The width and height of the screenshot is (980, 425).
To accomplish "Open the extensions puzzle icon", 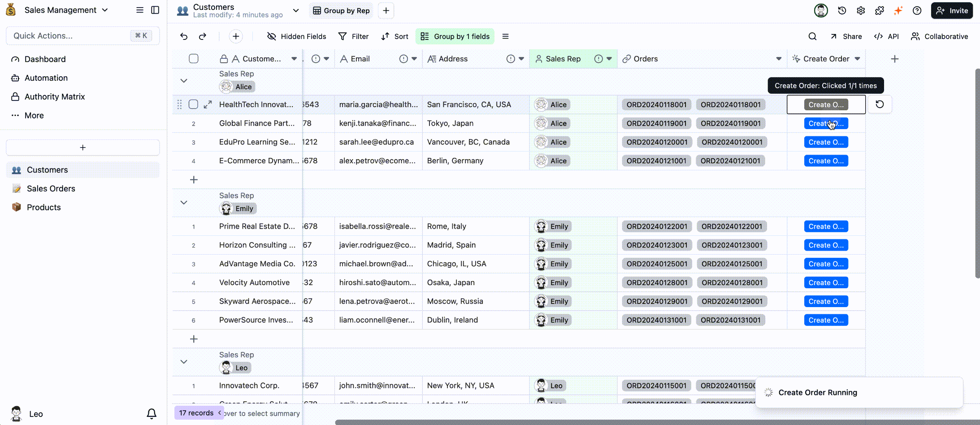I will pyautogui.click(x=880, y=10).
